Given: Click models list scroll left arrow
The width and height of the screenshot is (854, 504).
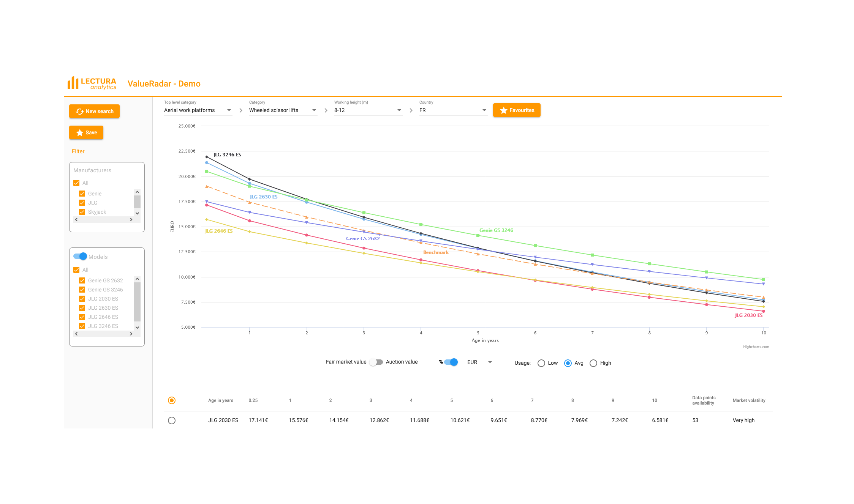Looking at the screenshot, I should click(x=76, y=334).
